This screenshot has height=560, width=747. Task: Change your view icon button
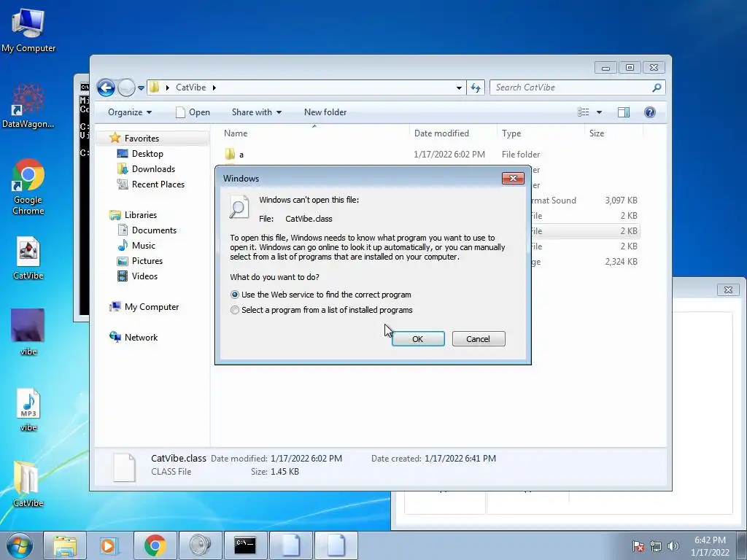point(583,112)
